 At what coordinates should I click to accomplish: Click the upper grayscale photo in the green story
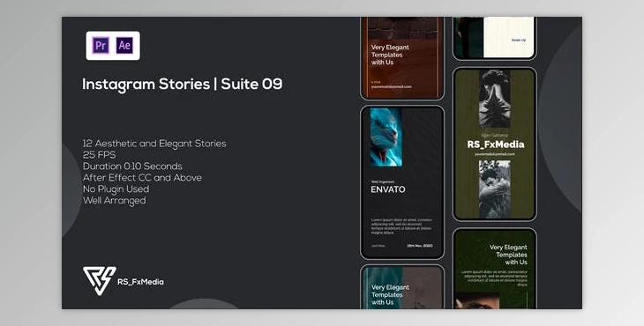pyautogui.click(x=495, y=99)
